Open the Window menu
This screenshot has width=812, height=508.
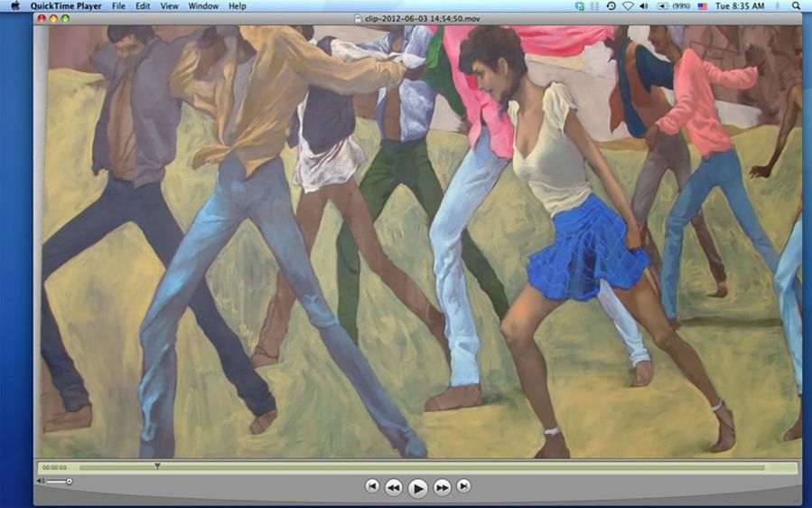coord(203,6)
